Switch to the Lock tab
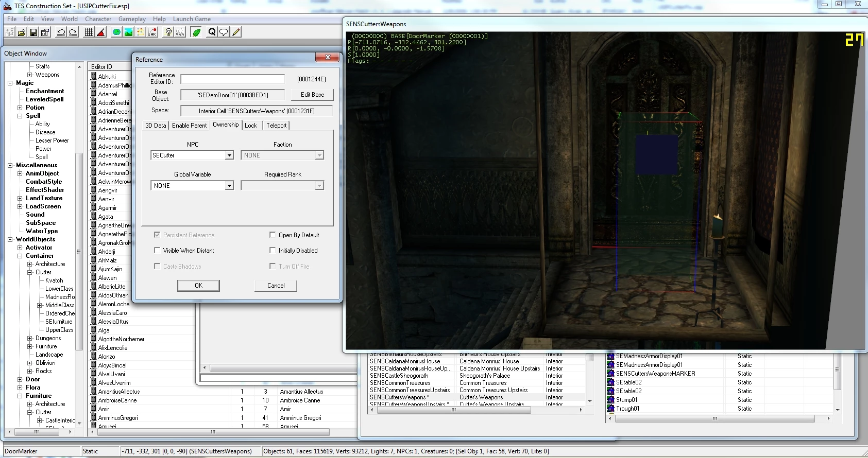Screen dimensions: 868x458 tap(251, 125)
